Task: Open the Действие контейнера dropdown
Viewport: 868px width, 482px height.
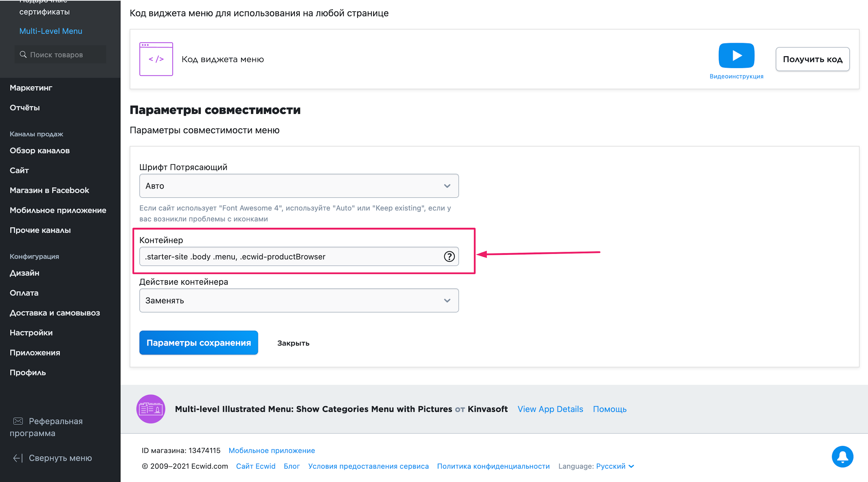Action: (x=299, y=300)
